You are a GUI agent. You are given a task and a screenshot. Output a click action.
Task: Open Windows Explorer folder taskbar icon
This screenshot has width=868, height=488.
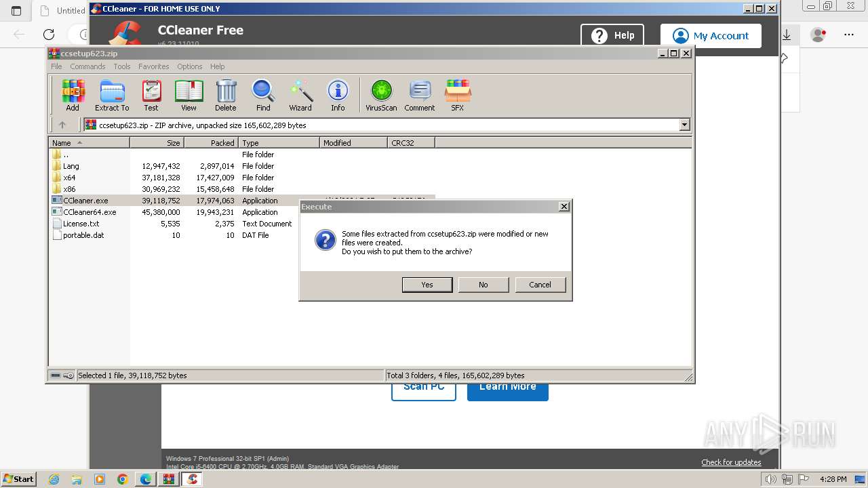(77, 479)
